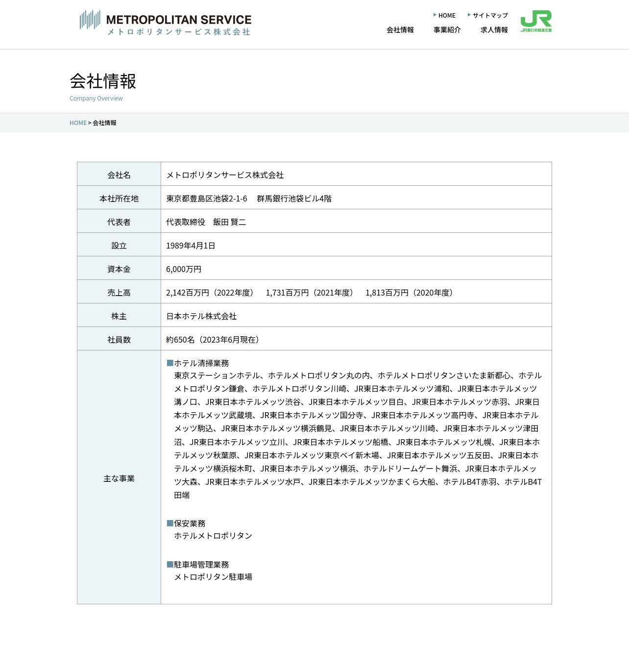Select 事業紹介 in the main navigation
Screen dimensions: 629x672
coord(447,30)
